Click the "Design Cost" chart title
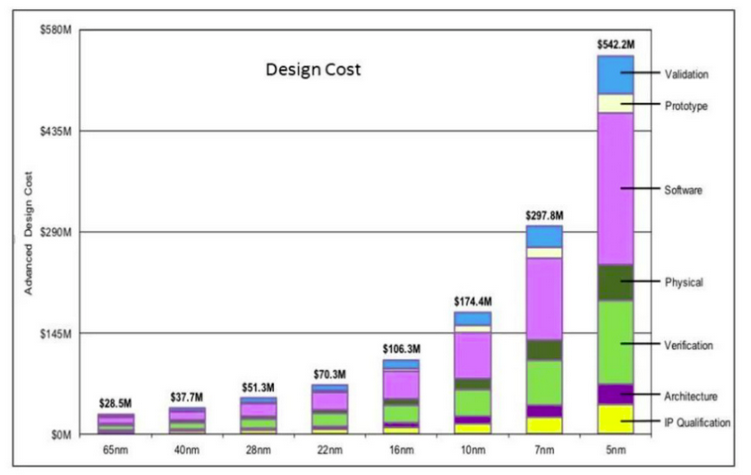This screenshot has width=751, height=475. 313,71
